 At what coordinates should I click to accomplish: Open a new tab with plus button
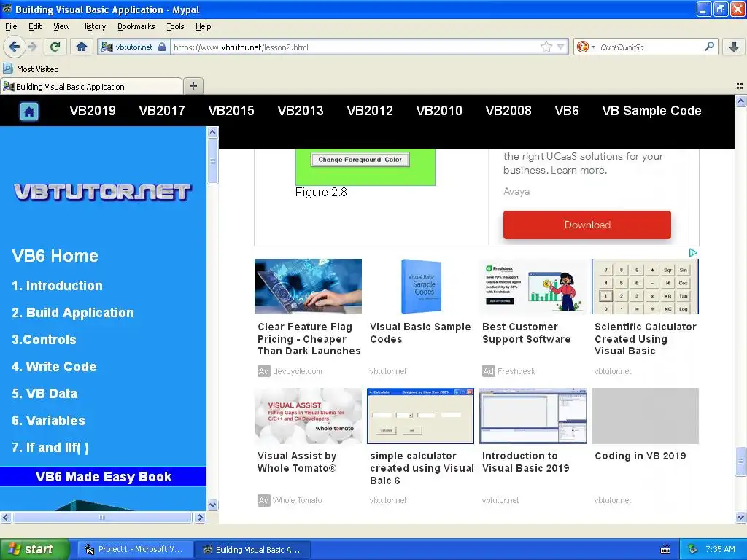pyautogui.click(x=193, y=86)
